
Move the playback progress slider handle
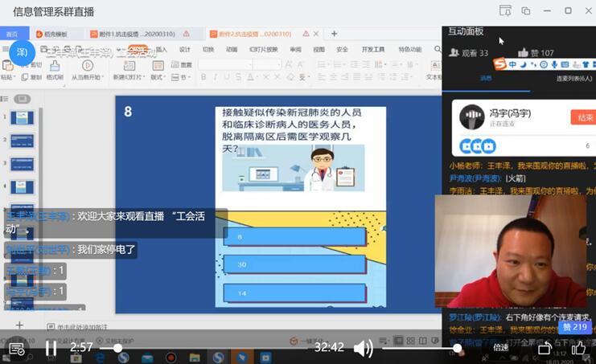(x=117, y=348)
